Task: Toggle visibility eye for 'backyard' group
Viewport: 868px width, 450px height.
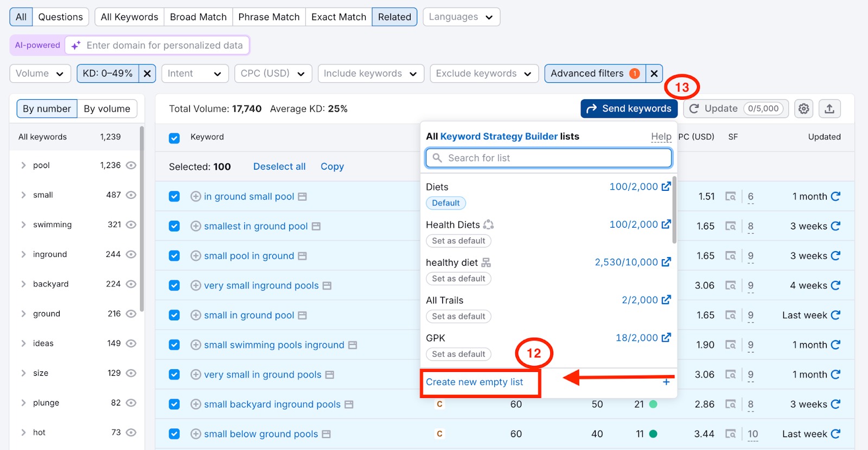Action: pos(131,284)
